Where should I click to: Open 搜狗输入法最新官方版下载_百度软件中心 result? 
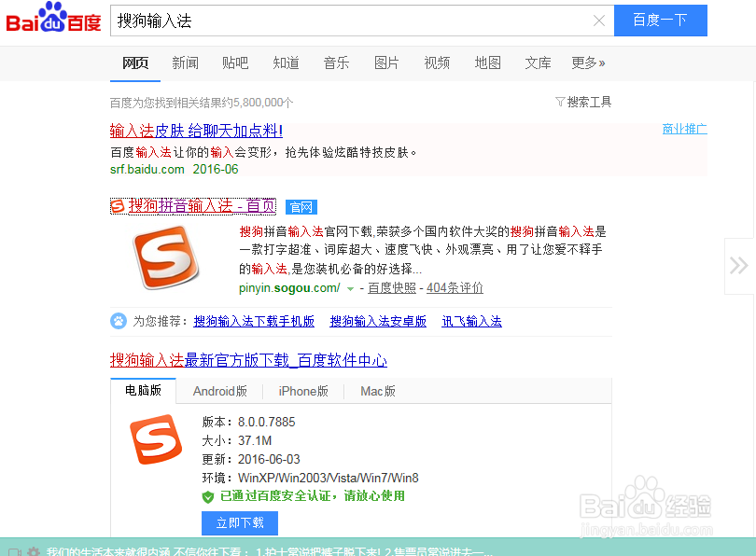click(248, 360)
